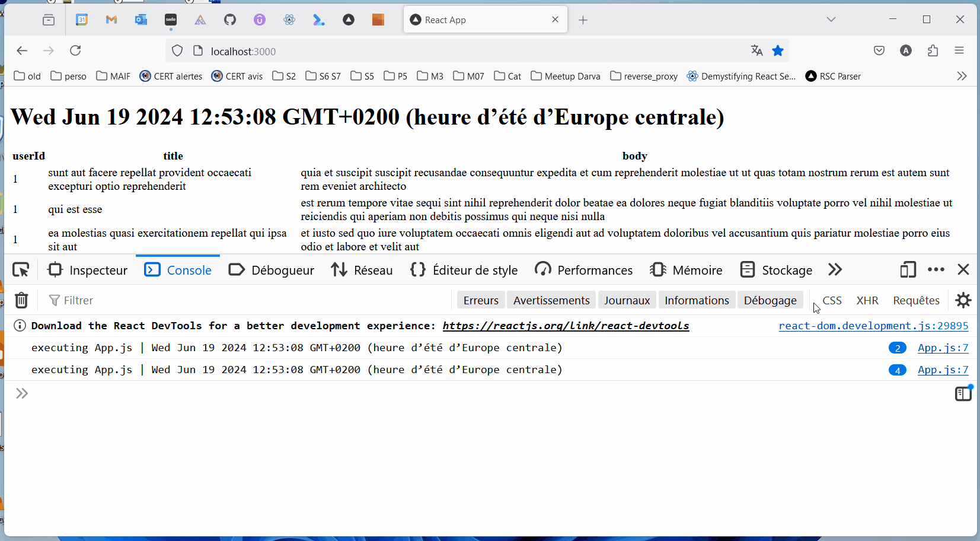Go back to previous page
This screenshot has height=541, width=980.
(x=22, y=51)
